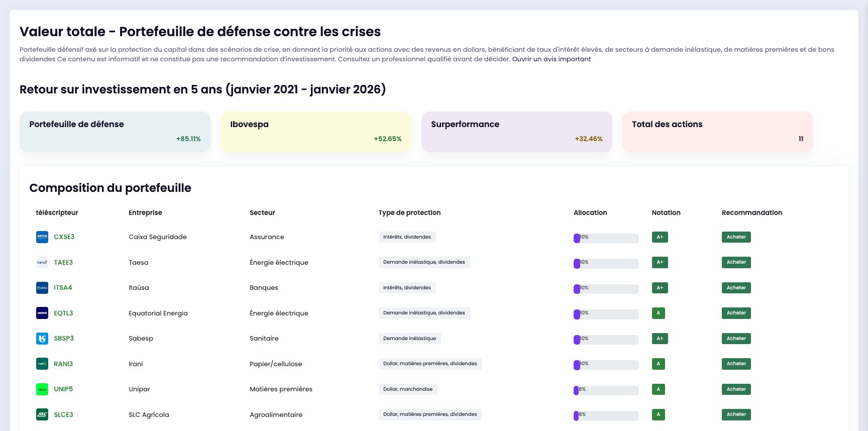Click Acheter button for Sabesp
Image resolution: width=868 pixels, height=431 pixels.
click(736, 339)
